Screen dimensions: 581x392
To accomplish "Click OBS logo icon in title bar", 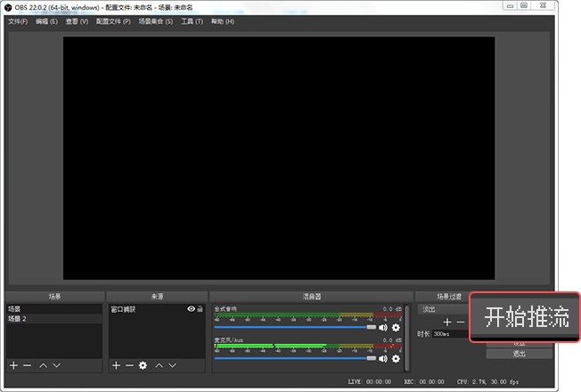I will coord(8,7).
